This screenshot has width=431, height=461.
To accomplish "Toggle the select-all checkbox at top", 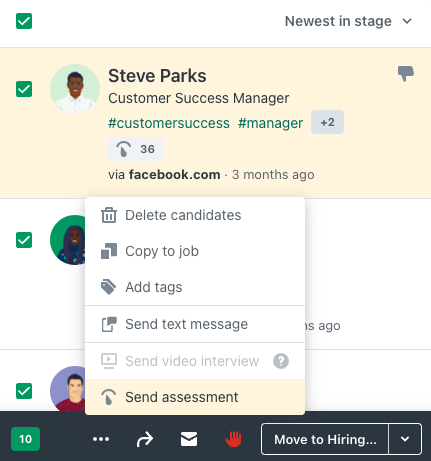I will [24, 21].
